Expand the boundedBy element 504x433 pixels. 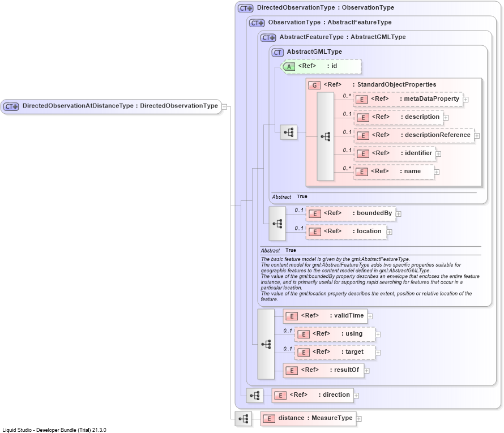pyautogui.click(x=398, y=214)
